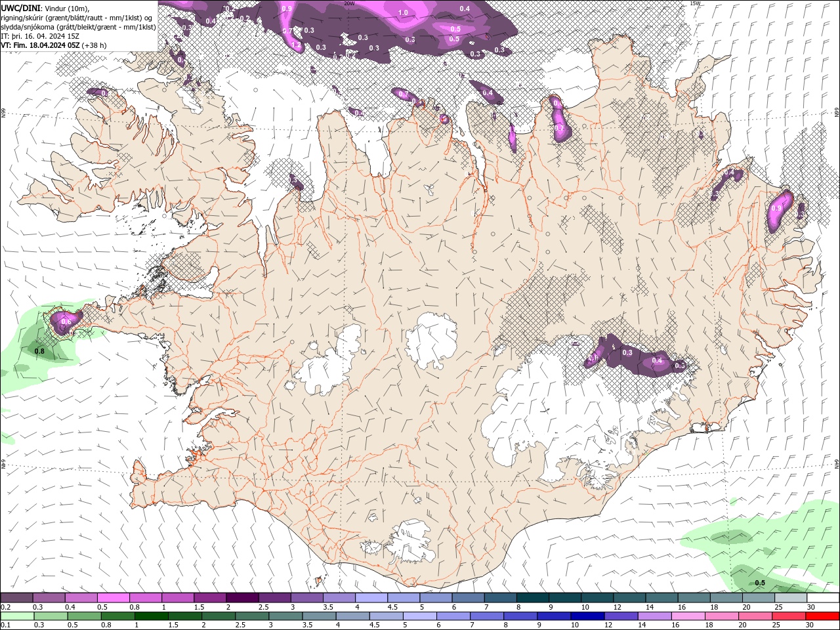Viewport: 840px width, 630px height.
Task: Click the '3.5' label under the upper legend row
Action: (328, 607)
